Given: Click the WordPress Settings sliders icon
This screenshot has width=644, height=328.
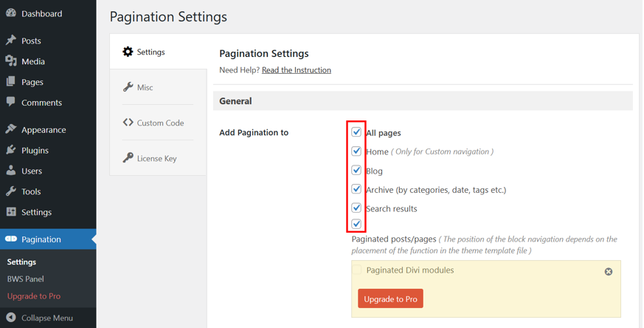Looking at the screenshot, I should [11, 211].
